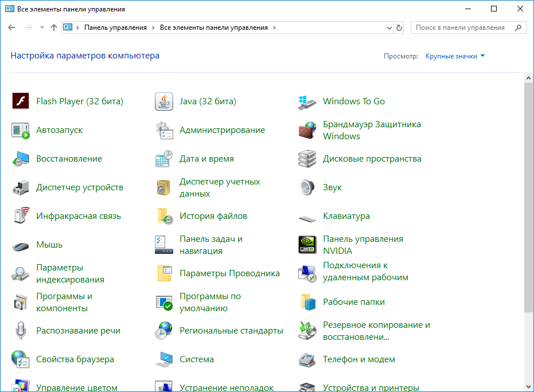Image resolution: width=534 pixels, height=392 pixels.
Task: Click the Администрирование label
Action: point(222,130)
